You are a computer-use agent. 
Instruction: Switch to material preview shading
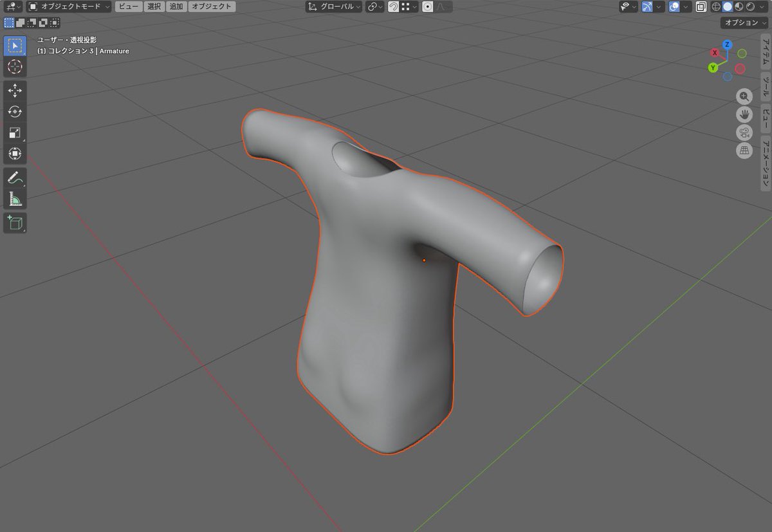click(x=739, y=6)
